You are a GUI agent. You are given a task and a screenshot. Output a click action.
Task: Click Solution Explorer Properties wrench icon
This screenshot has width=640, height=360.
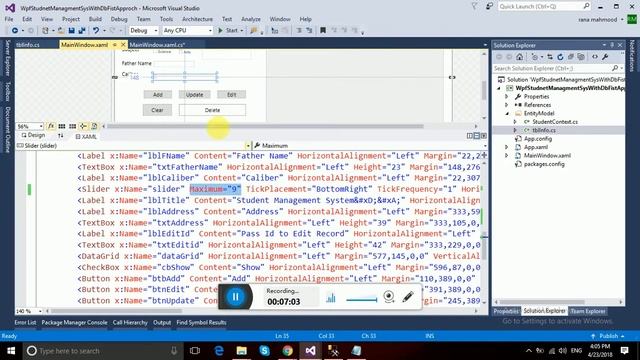click(605, 57)
